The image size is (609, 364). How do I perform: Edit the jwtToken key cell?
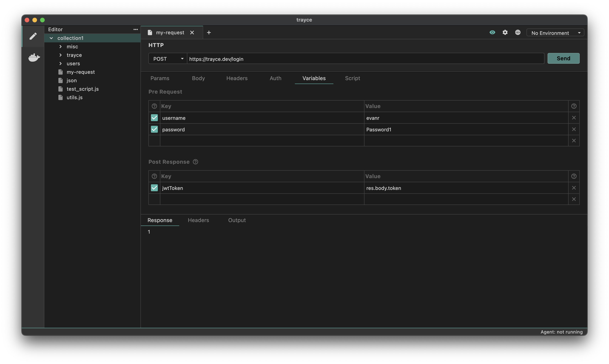coord(262,188)
